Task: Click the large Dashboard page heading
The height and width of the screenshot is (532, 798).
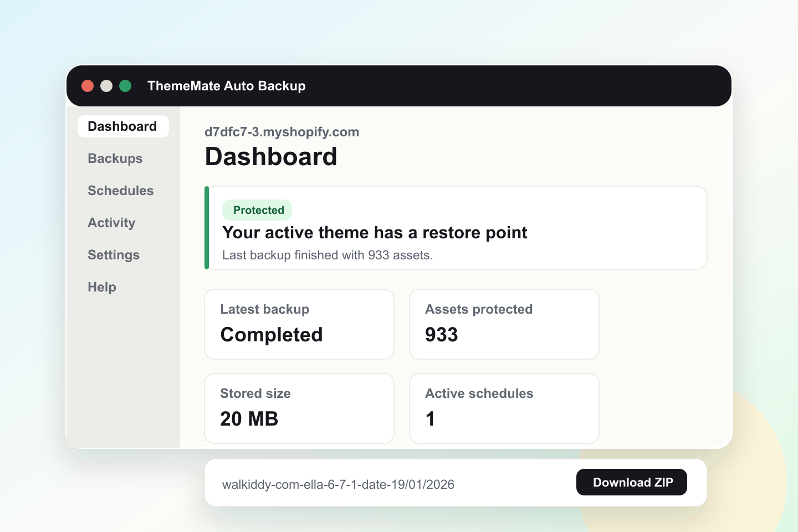Action: coord(271,157)
